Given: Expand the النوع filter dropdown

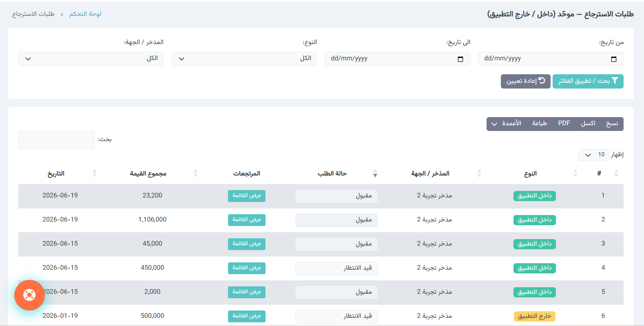Looking at the screenshot, I should point(244,59).
